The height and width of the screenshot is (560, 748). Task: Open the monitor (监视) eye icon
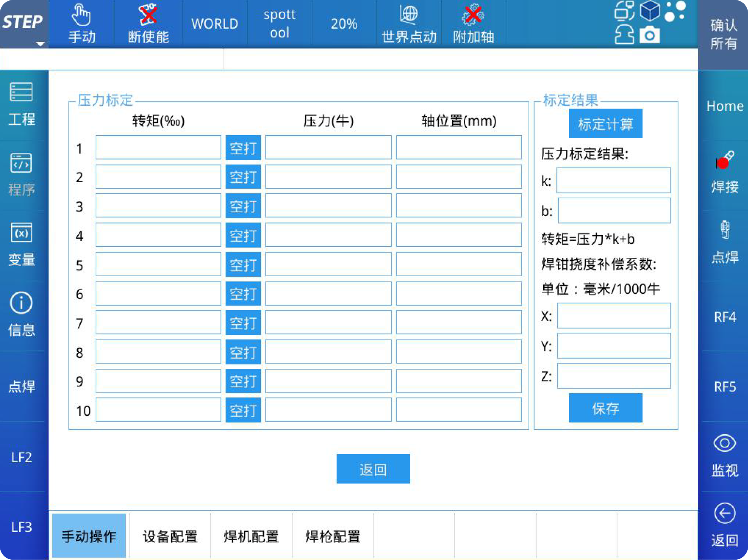[725, 443]
